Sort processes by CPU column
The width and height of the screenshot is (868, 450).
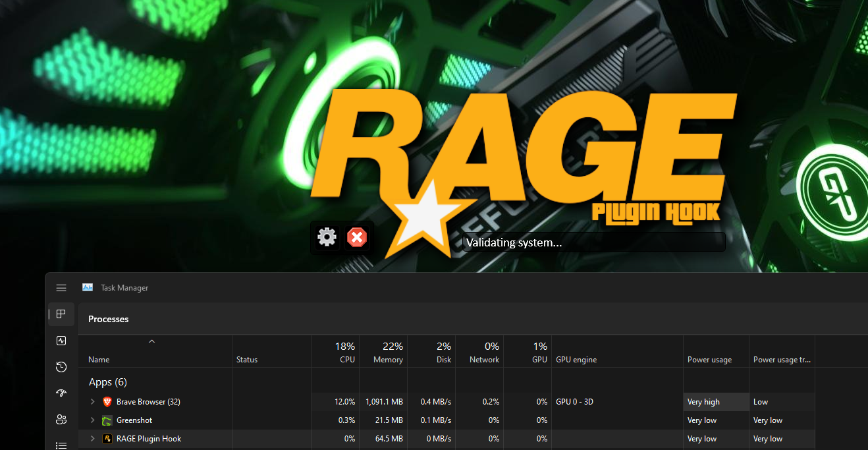[335, 352]
